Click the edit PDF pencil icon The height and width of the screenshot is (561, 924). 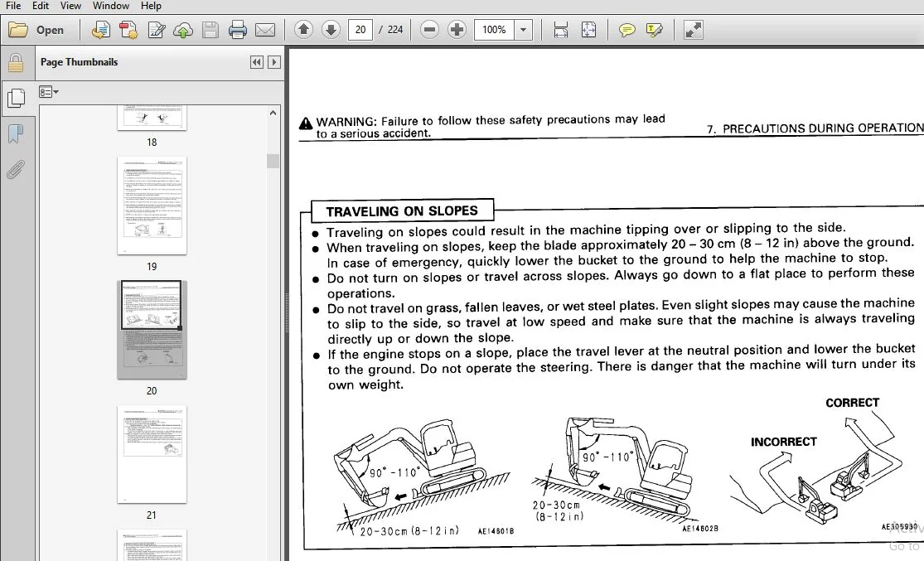pyautogui.click(x=156, y=30)
